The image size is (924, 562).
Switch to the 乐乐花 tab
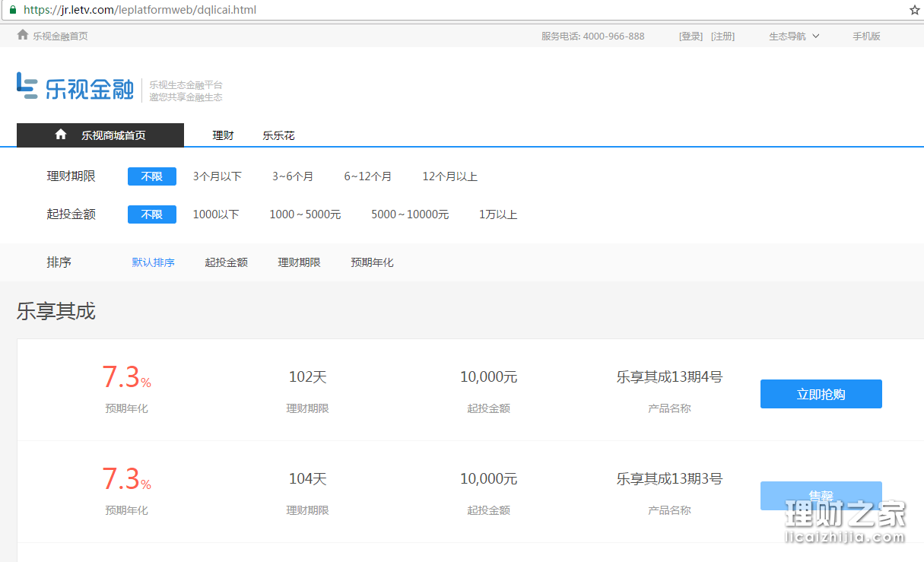pos(278,135)
